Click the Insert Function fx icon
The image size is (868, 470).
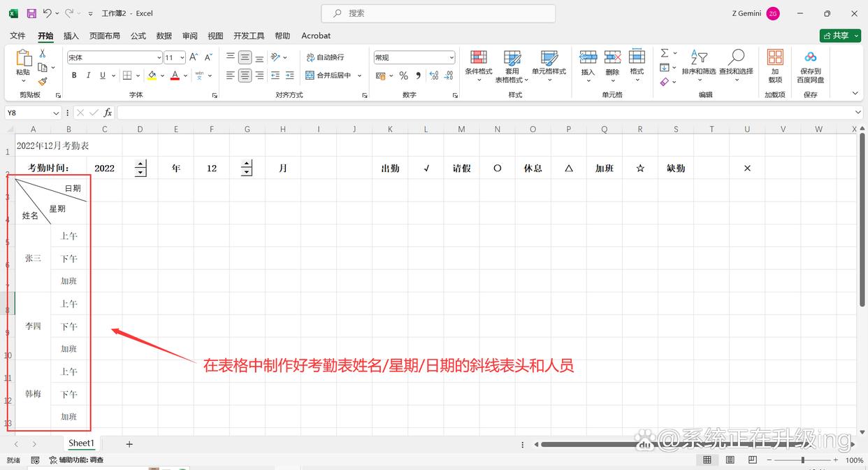click(x=108, y=113)
